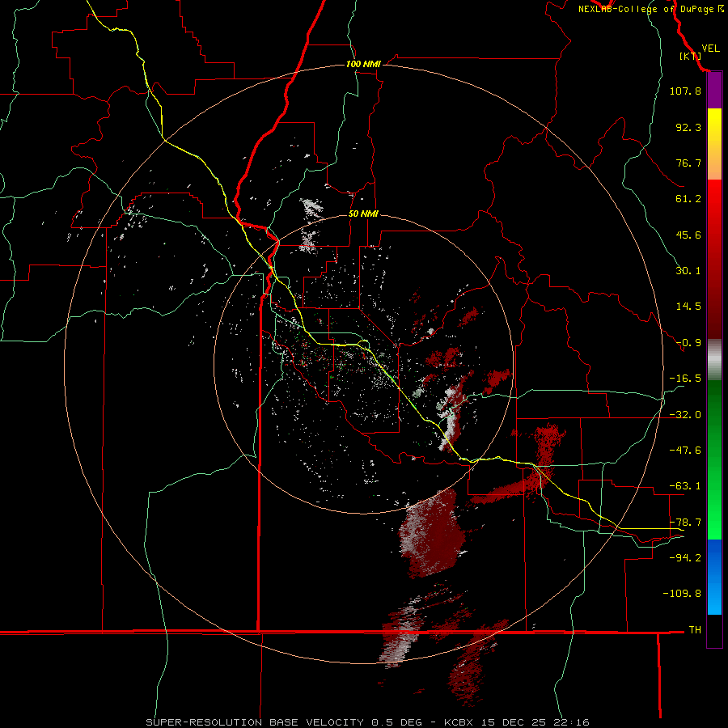This screenshot has width=728, height=728.
Task: Select the 107.8 value on velocity scale
Action: (x=685, y=91)
